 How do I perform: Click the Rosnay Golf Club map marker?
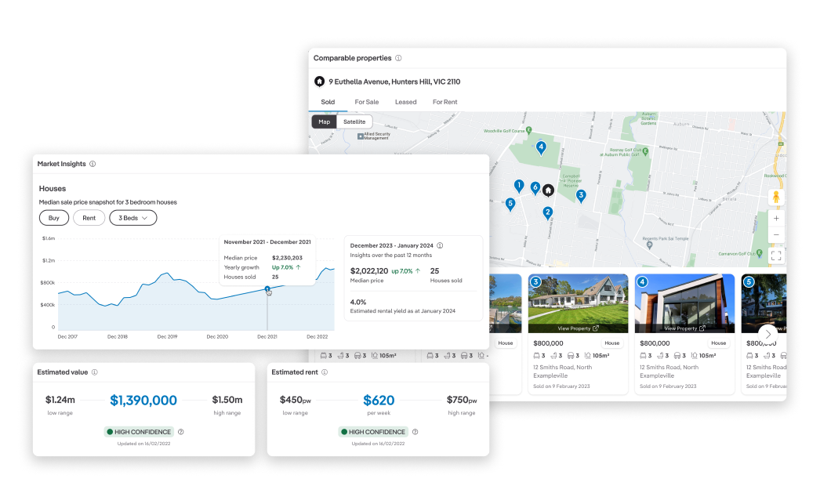[645, 151]
